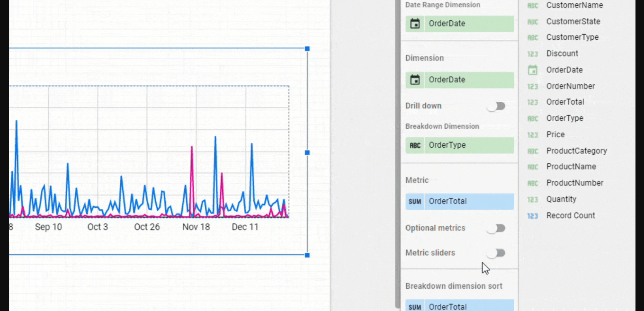
Task: Select CustomerState in available fields list
Action: pos(573,22)
